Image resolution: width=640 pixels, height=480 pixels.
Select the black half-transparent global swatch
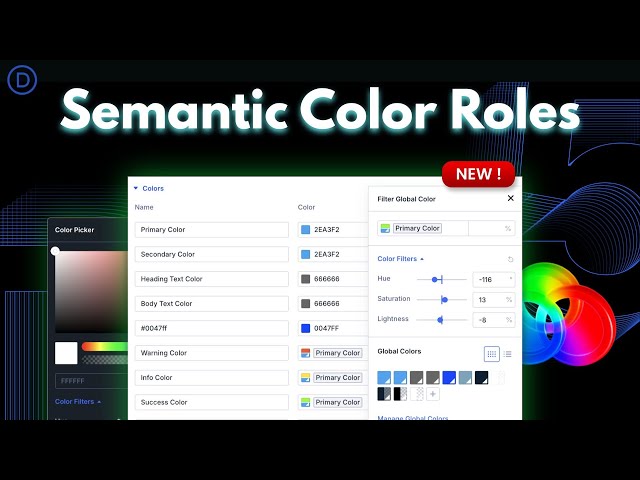pos(400,394)
